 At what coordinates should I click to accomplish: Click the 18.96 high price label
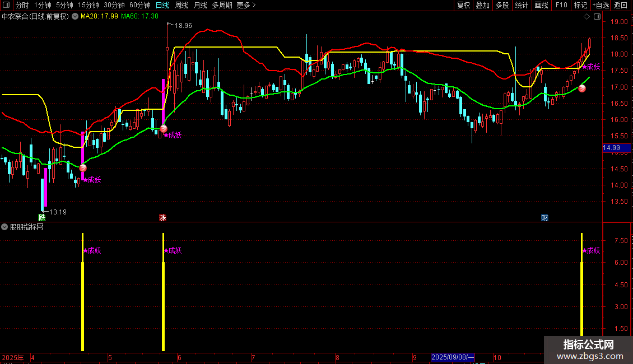[183, 25]
